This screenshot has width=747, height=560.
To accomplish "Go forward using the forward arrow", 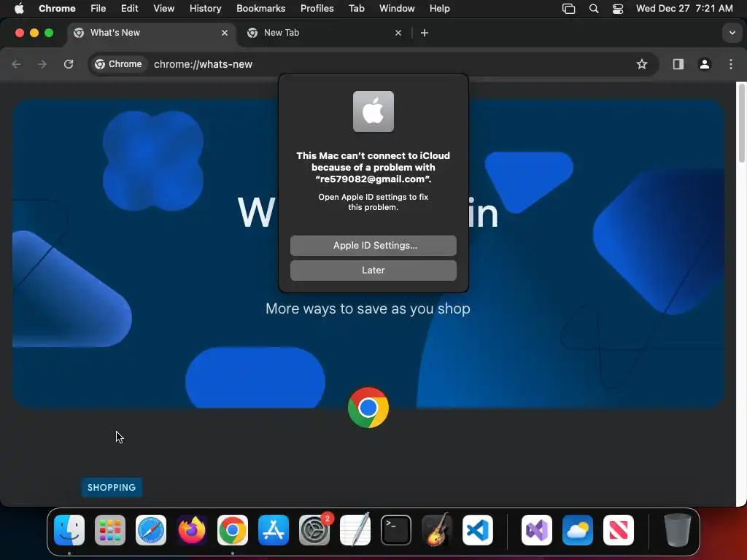I will pos(42,64).
